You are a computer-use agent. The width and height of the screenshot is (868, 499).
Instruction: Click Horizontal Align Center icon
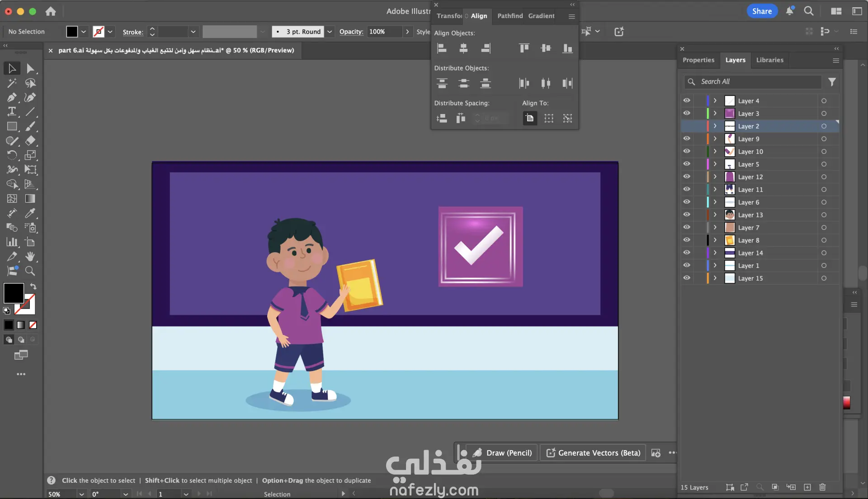pyautogui.click(x=463, y=48)
